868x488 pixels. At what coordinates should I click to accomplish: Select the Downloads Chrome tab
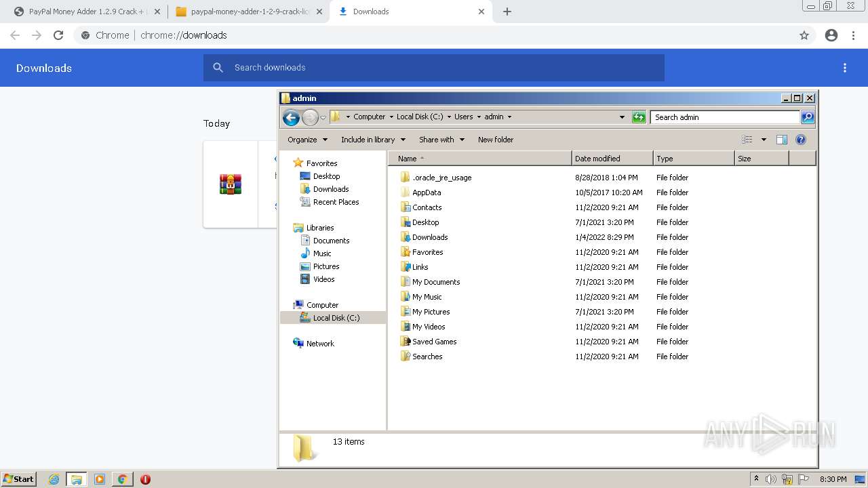[411, 12]
